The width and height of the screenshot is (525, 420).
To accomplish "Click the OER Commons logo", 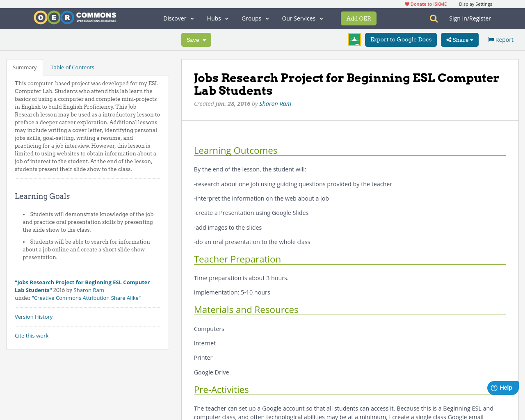I will pyautogui.click(x=75, y=16).
